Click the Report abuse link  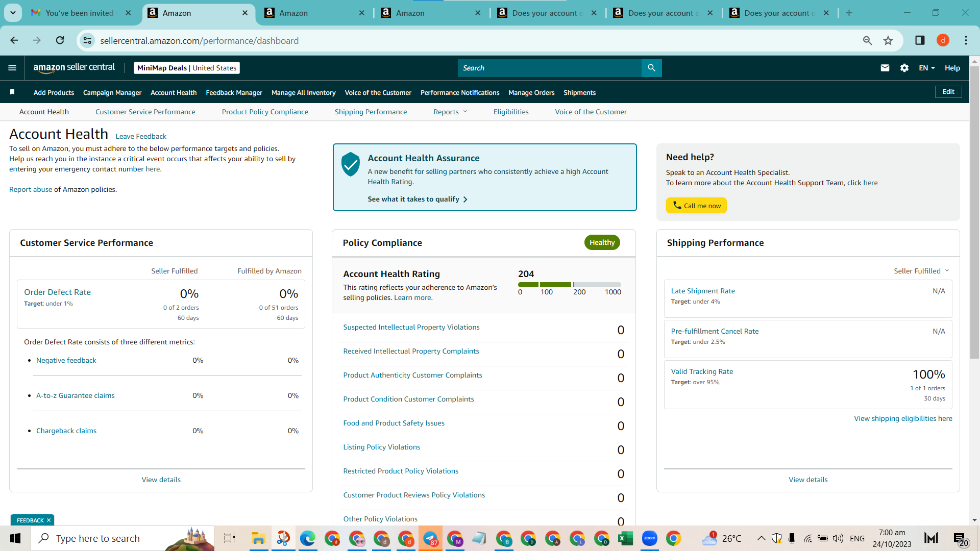pyautogui.click(x=31, y=189)
